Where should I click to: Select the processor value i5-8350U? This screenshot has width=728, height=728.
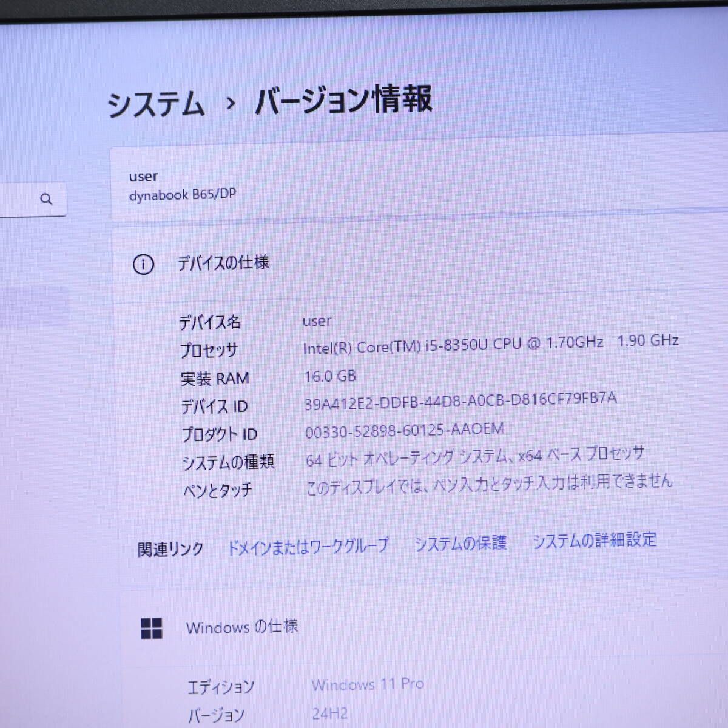[491, 344]
